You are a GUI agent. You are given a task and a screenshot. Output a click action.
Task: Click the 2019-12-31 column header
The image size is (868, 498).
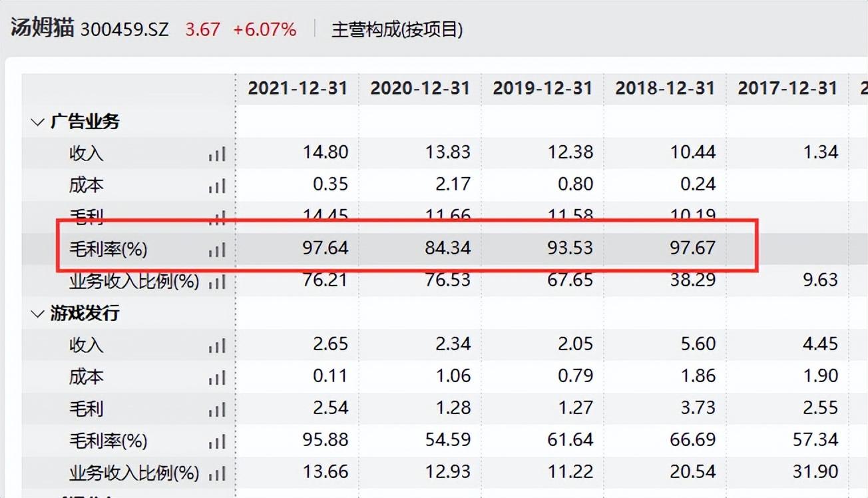542,89
